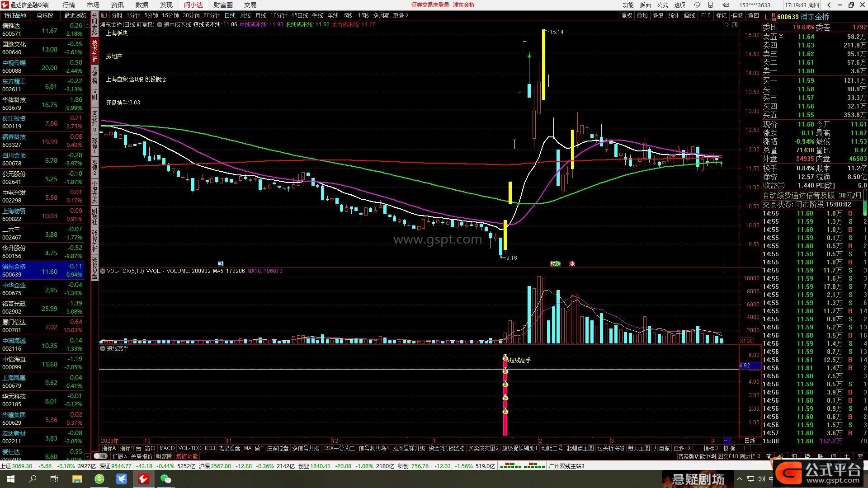Click the small square icon before 分时
Screen dimensions: 868x488
coord(104,15)
